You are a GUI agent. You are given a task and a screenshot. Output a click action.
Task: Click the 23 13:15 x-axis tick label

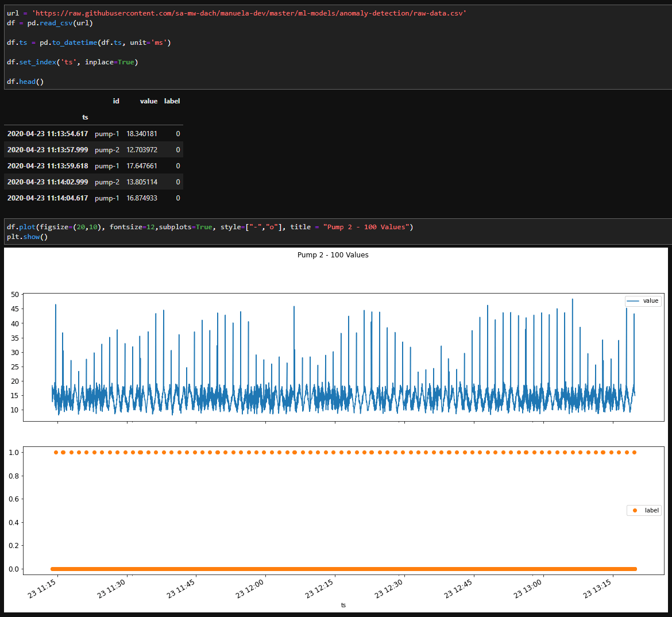point(597,588)
